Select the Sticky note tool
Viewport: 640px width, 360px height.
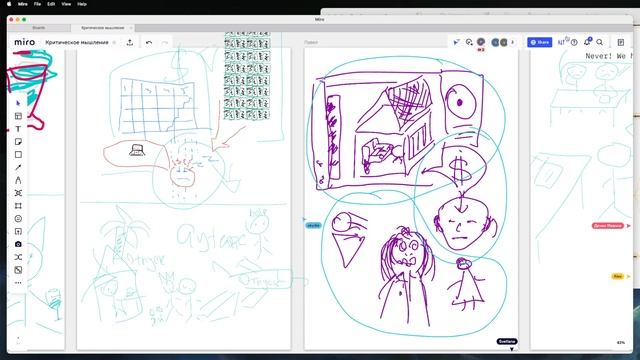(18, 142)
